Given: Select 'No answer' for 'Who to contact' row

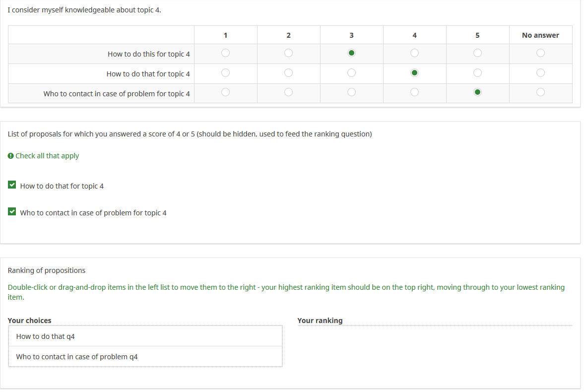Looking at the screenshot, I should [540, 92].
